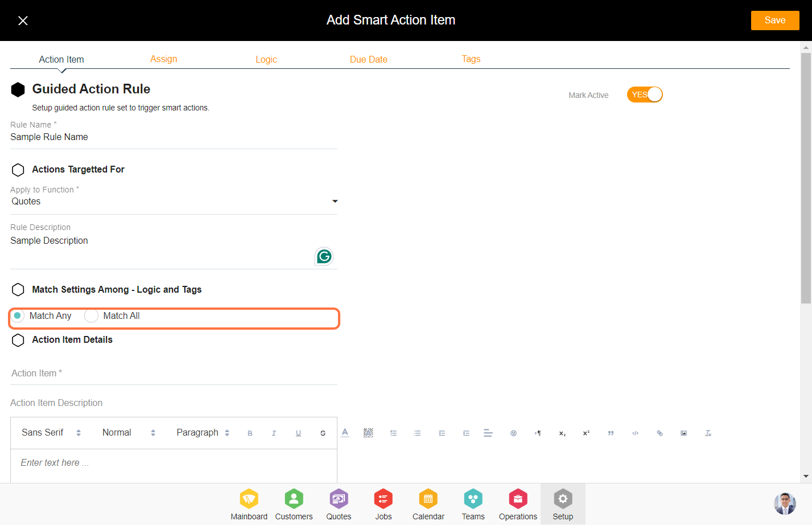Clear text formatting

pos(708,433)
